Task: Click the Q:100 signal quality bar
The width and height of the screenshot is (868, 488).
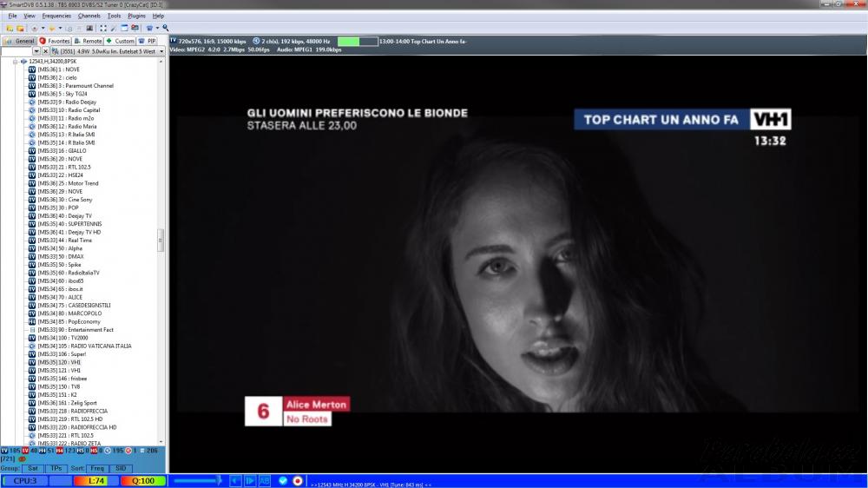Action: pyautogui.click(x=143, y=481)
